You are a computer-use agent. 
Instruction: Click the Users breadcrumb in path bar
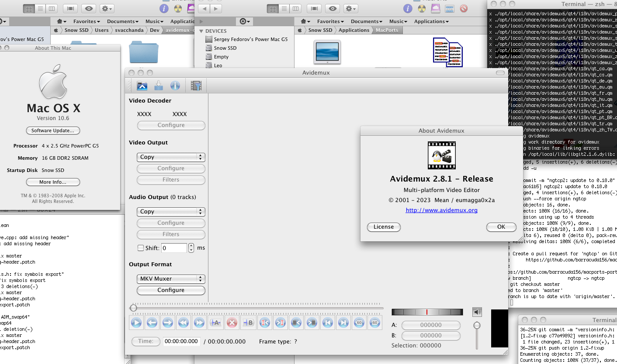pos(101,30)
